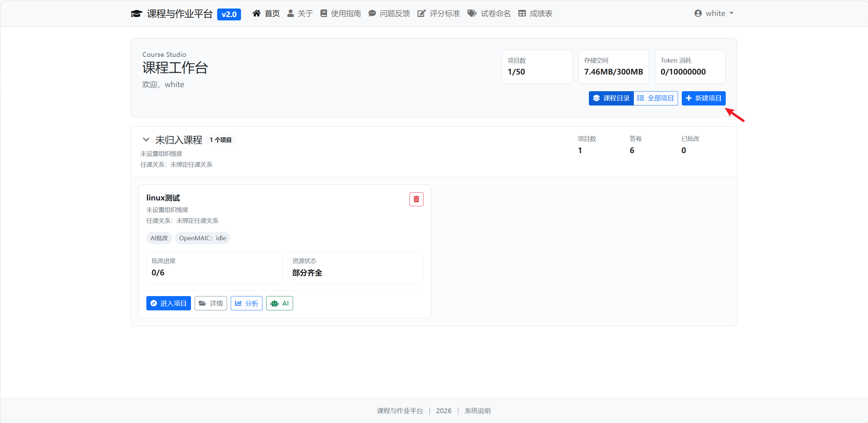Click the 未归入课程 section heading
Viewport: 868px width, 423px height.
(x=179, y=140)
